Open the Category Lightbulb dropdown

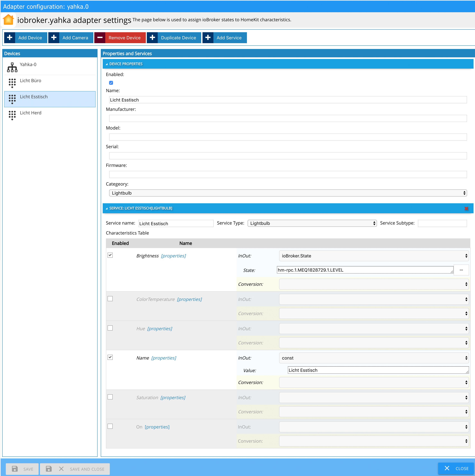(x=288, y=193)
